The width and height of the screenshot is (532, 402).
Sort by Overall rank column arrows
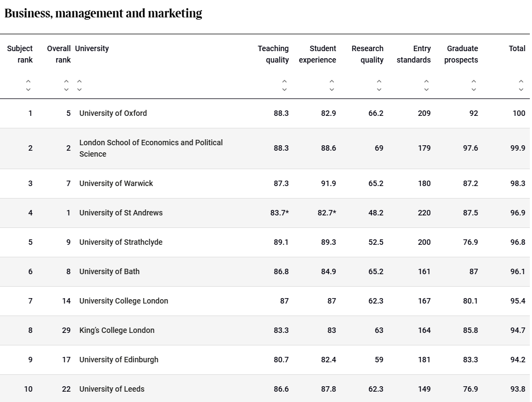click(x=66, y=85)
